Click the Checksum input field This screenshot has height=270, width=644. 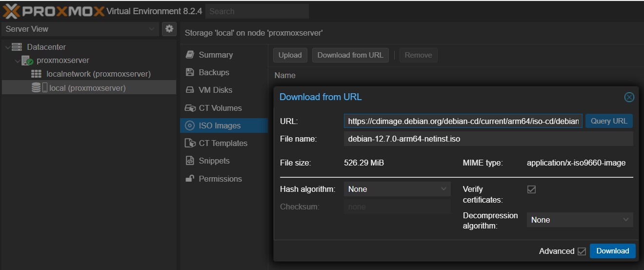click(397, 207)
